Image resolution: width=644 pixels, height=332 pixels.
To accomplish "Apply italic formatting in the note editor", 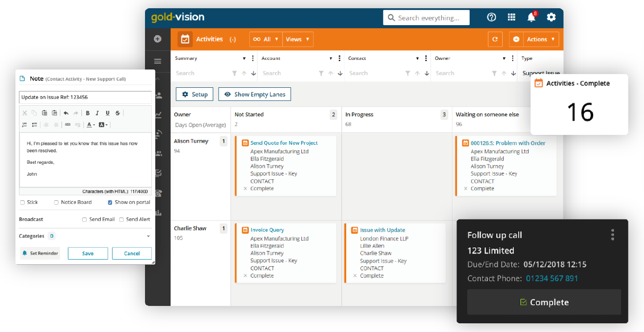I will click(x=97, y=112).
